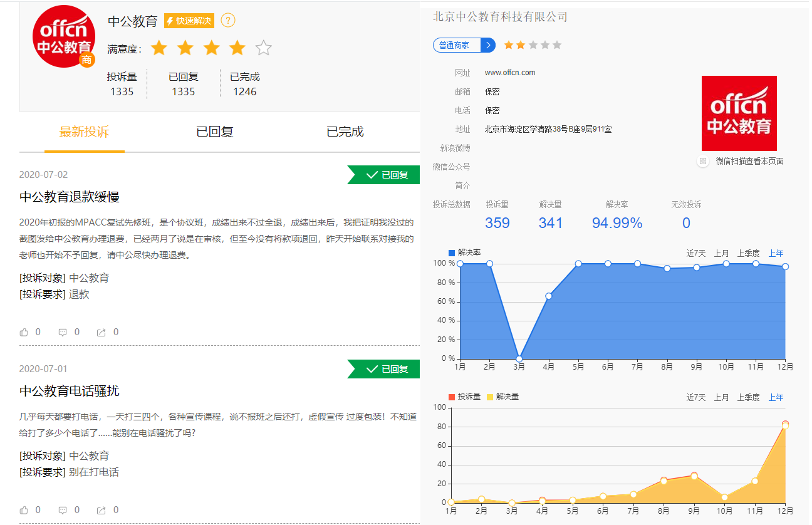Click the April point on 解决率 chart
The width and height of the screenshot is (812, 525).
[x=548, y=296]
